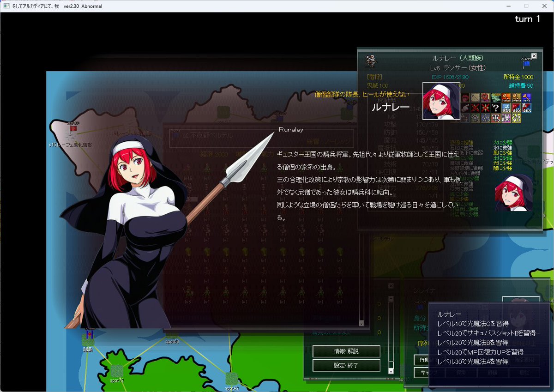Select the spot72 map node
The width and height of the screenshot is (554, 392).
[117, 371]
